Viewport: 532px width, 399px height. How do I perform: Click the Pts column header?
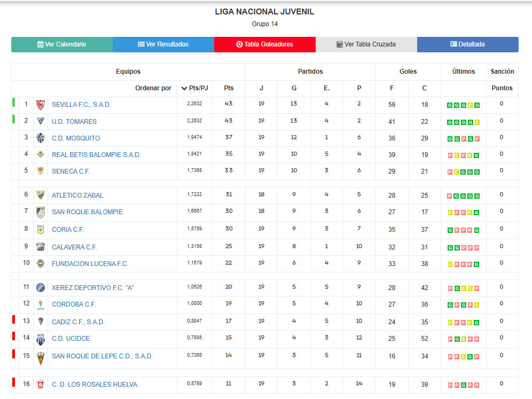(x=229, y=88)
